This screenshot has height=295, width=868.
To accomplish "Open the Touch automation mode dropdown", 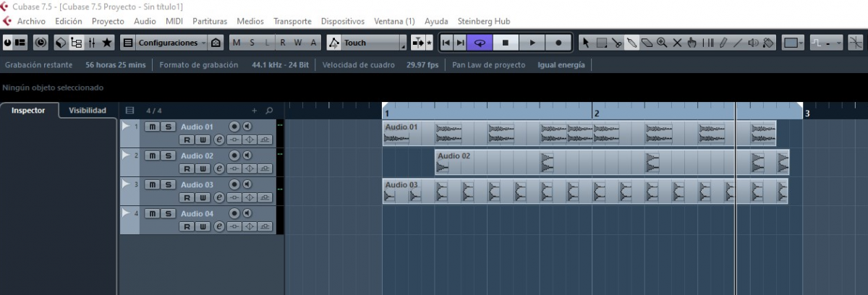I will point(366,43).
